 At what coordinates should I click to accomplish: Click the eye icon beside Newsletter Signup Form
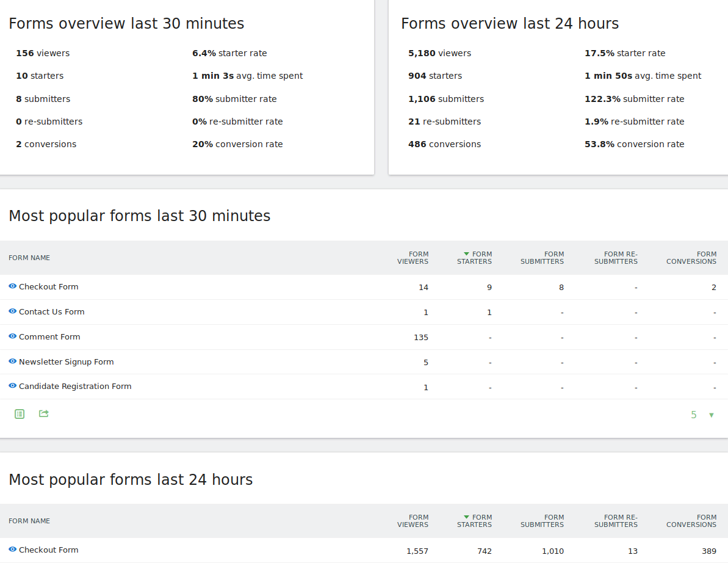pos(12,361)
